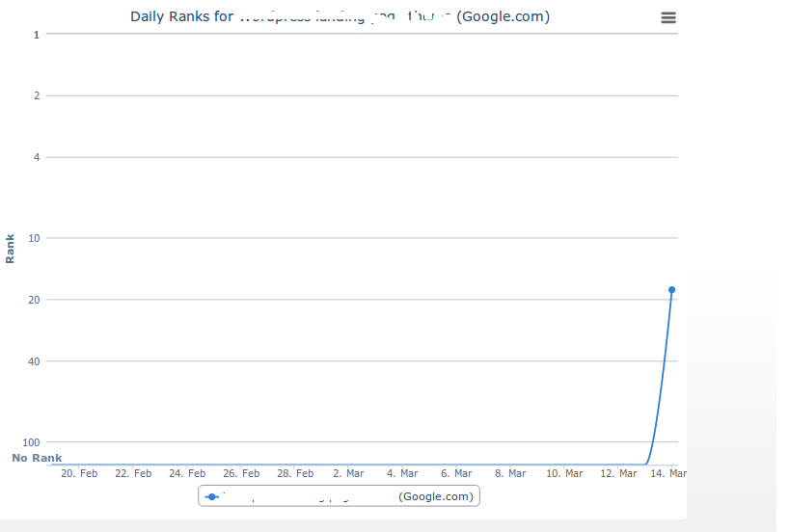Image resolution: width=790 pixels, height=532 pixels.
Task: Click the 24. Feb x-axis label
Action: coord(187,473)
